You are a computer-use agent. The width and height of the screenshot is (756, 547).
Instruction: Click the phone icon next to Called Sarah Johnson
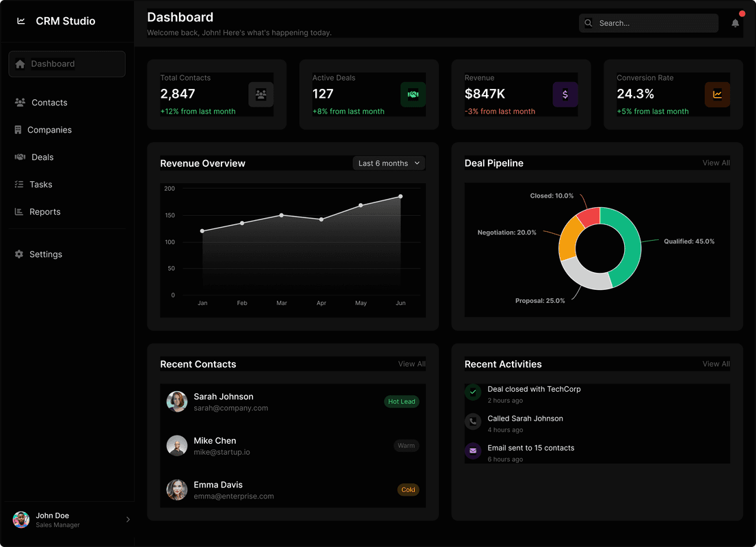click(x=473, y=422)
